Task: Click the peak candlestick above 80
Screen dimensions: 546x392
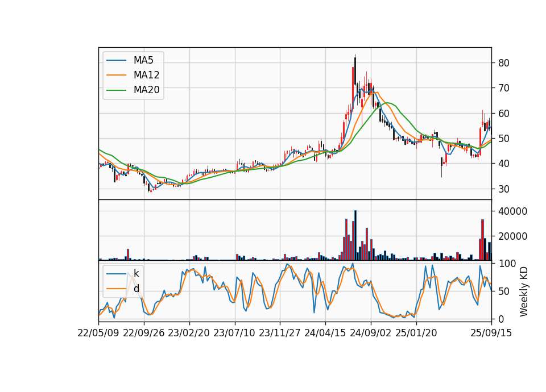Action: pyautogui.click(x=355, y=72)
